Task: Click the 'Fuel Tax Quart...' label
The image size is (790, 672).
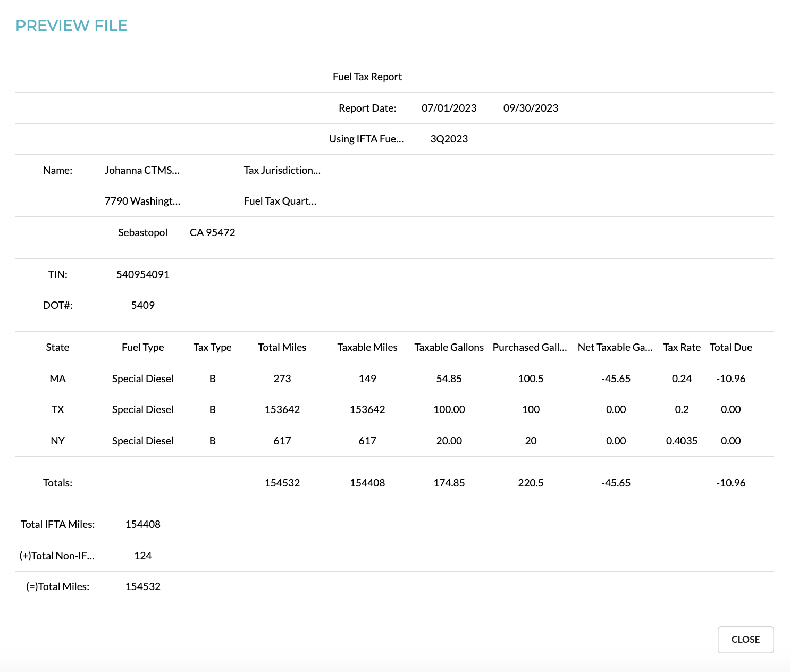Action: (280, 201)
